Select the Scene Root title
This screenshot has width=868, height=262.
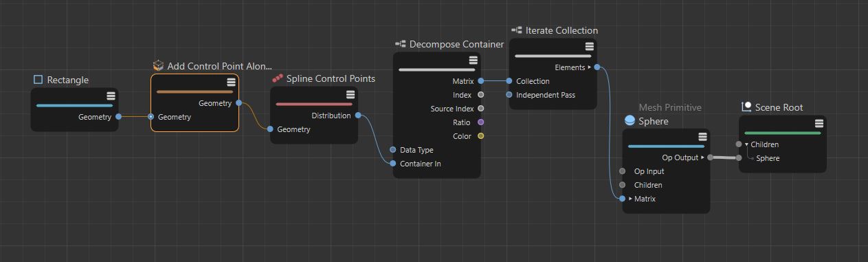779,107
